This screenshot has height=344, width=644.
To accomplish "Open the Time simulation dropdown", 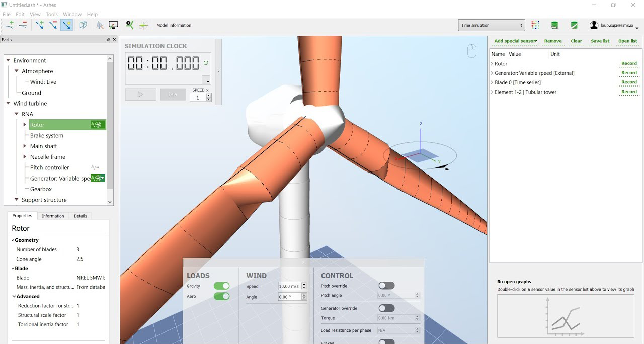I will [x=491, y=25].
